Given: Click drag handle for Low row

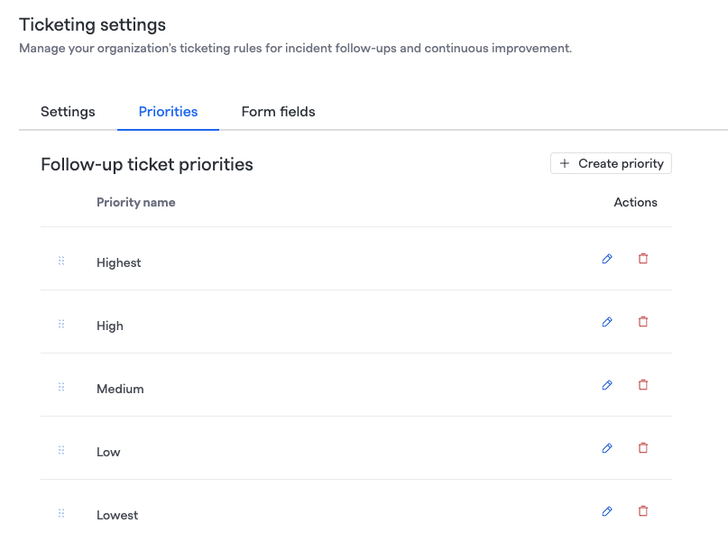Looking at the screenshot, I should pos(61,450).
